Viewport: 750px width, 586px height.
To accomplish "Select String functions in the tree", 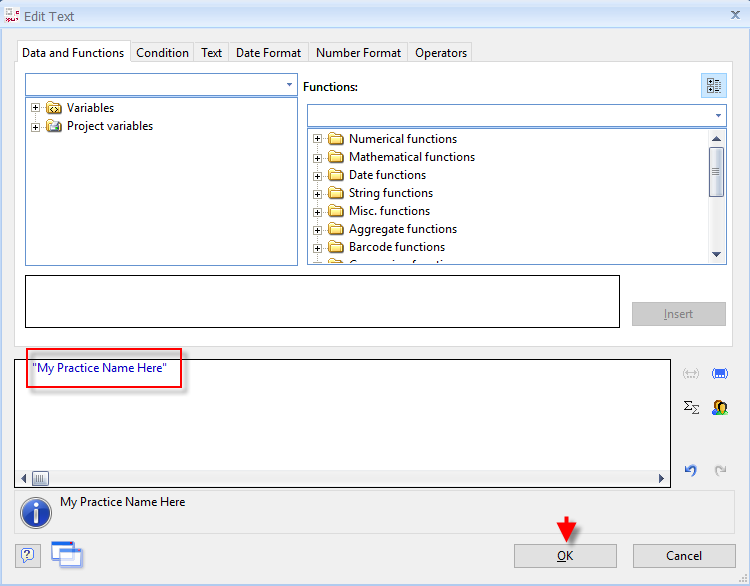I will tap(390, 193).
